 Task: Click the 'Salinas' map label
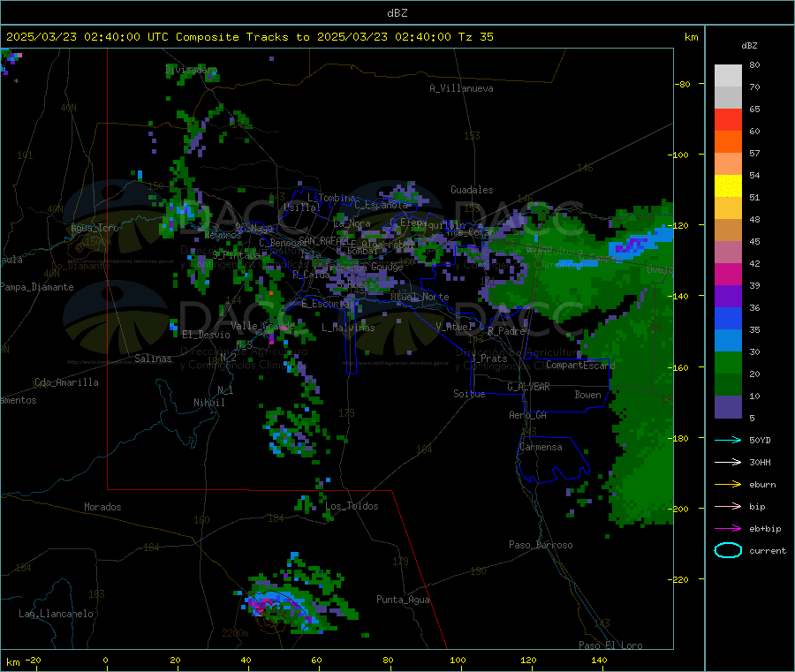pyautogui.click(x=153, y=359)
